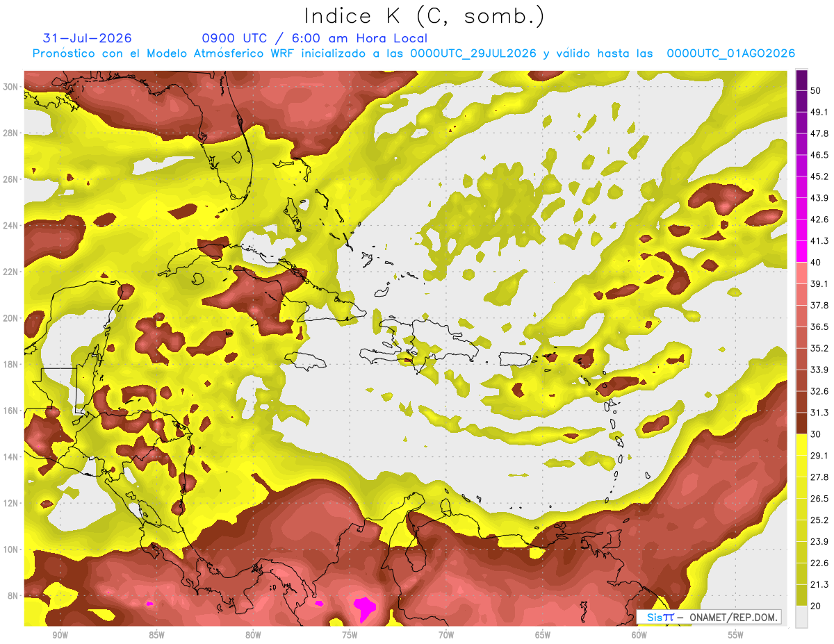Click the gray swatch below 20 on the colorbar
The image size is (834, 644).
[x=801, y=616]
